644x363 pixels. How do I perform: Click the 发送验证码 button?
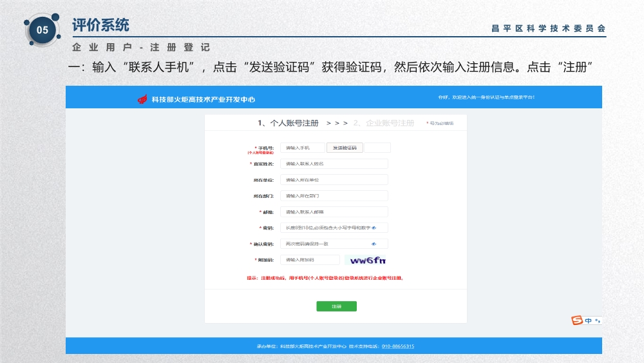point(345,148)
